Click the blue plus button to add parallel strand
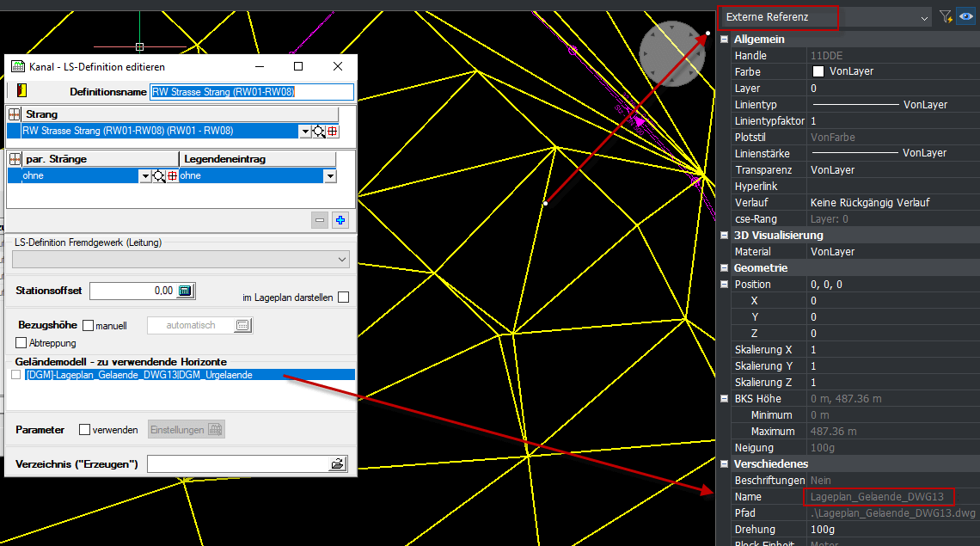This screenshot has width=980, height=546. pyautogui.click(x=340, y=220)
